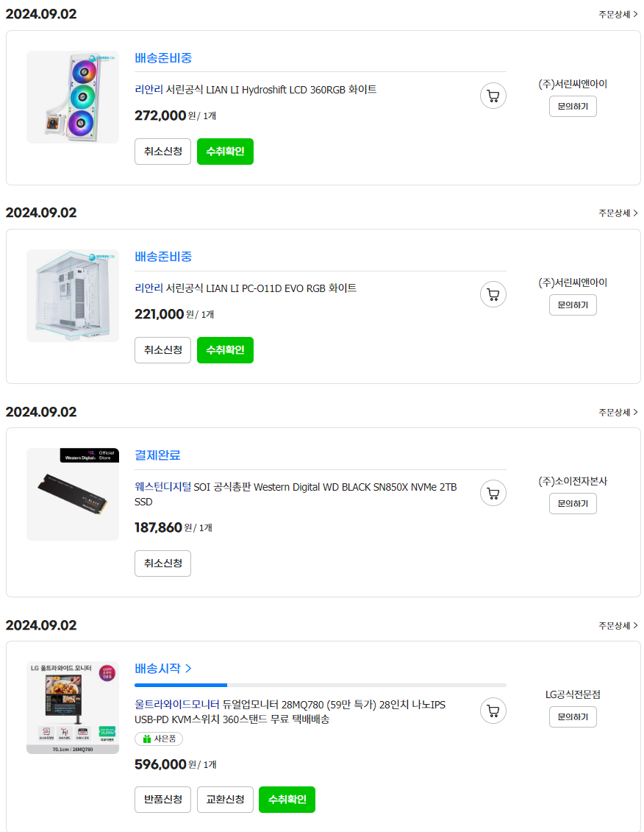Add Hydroshift LCD 360RGB cooler to cart
This screenshot has width=644, height=832.
point(493,96)
